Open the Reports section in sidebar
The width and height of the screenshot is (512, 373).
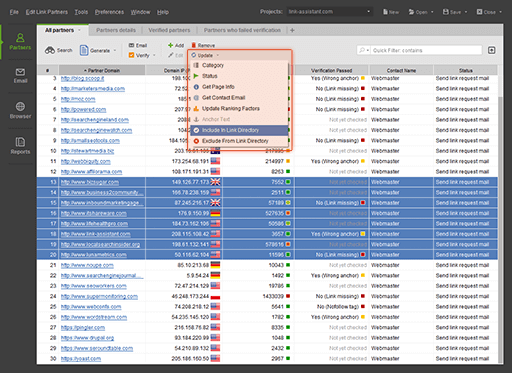click(20, 146)
